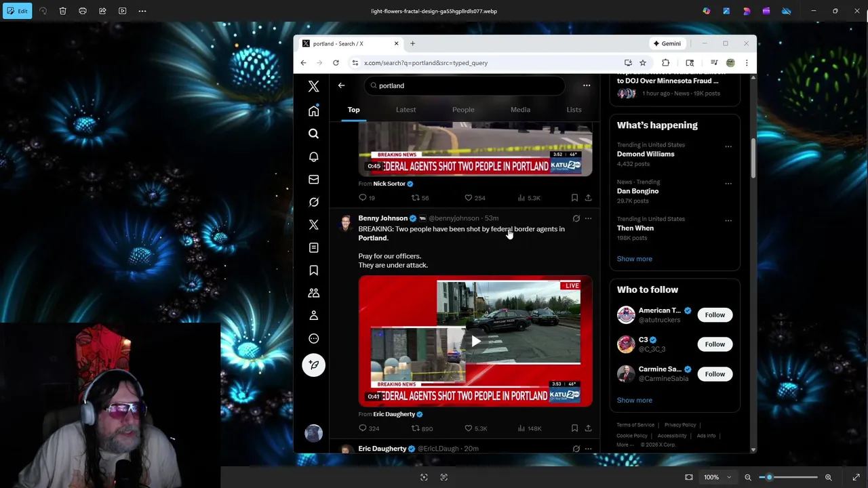868x488 pixels.
Task: Select the Top tab
Action: (353, 110)
